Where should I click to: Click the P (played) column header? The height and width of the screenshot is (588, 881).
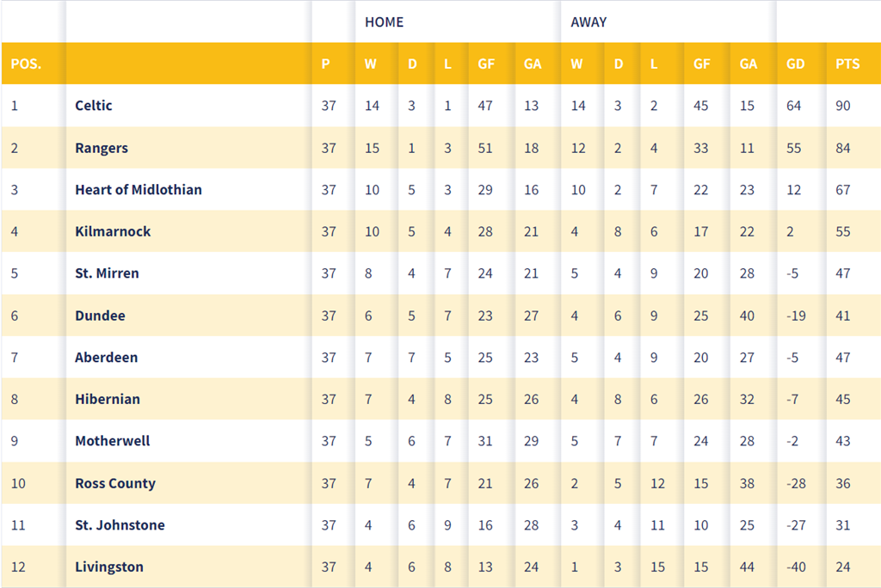coord(326,64)
